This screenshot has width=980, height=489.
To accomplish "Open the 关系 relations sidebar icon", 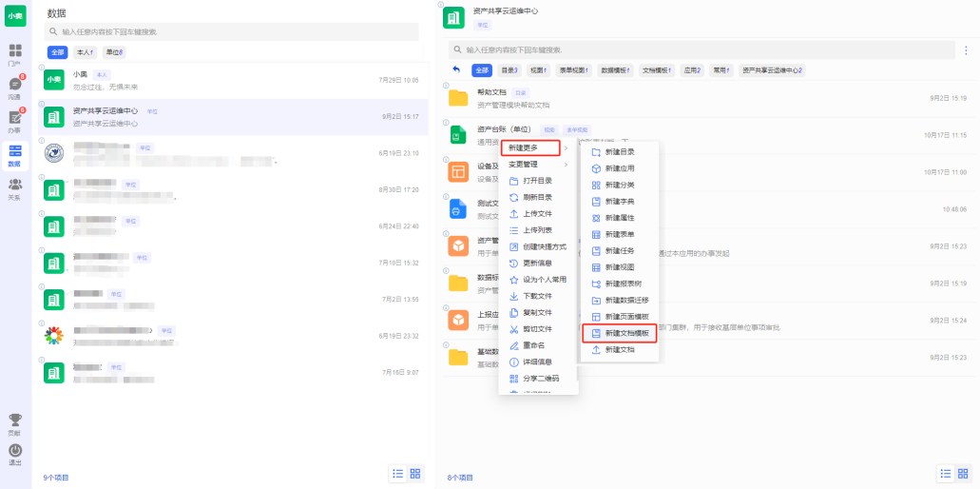I will click(14, 187).
